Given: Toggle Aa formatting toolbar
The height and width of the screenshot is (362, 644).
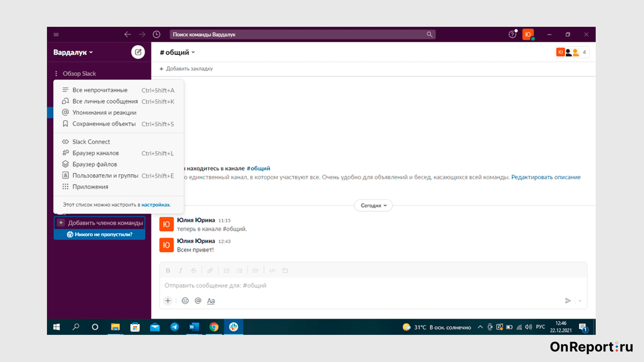Looking at the screenshot, I should (211, 301).
